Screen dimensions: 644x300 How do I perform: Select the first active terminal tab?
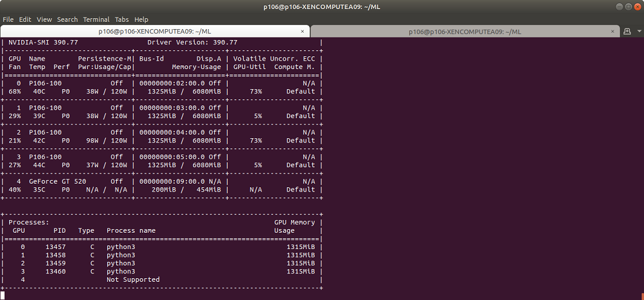tap(155, 32)
